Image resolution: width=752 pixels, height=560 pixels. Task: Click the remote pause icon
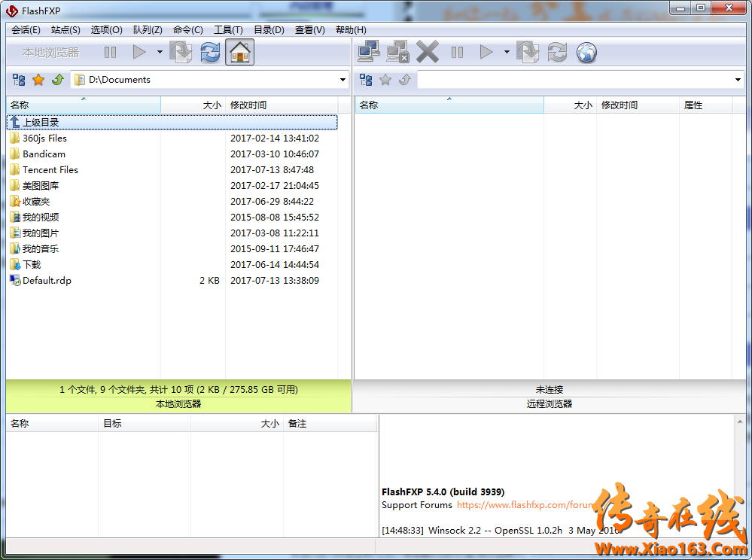pyautogui.click(x=458, y=52)
